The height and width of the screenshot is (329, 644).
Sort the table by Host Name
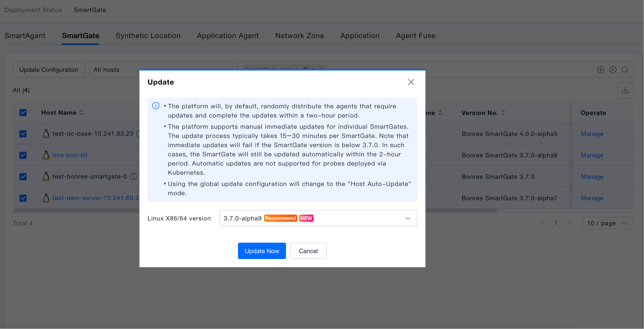(81, 112)
